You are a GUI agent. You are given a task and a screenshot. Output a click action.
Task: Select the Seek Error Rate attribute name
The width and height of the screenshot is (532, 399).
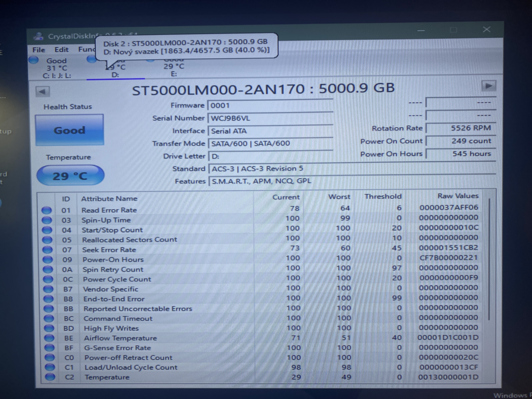click(109, 250)
